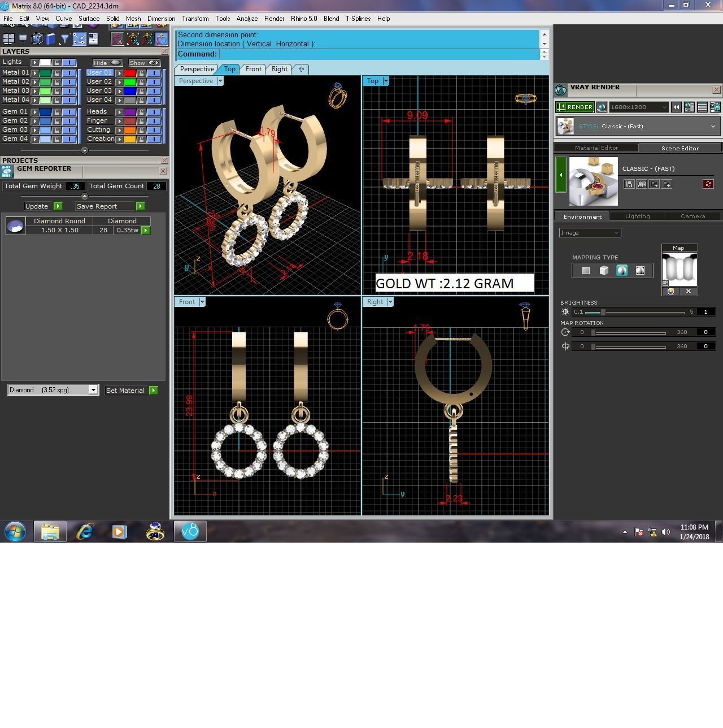Click the funnel filter icon in toolbar

coord(65,38)
